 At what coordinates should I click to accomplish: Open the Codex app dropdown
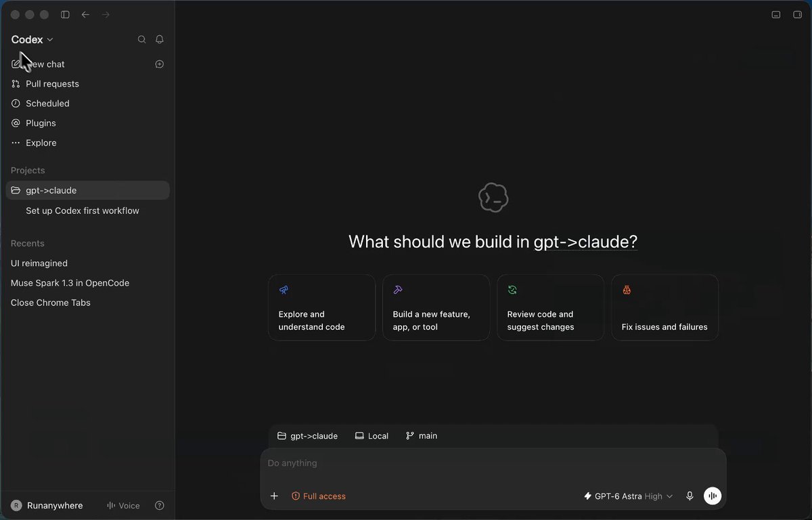(32, 39)
